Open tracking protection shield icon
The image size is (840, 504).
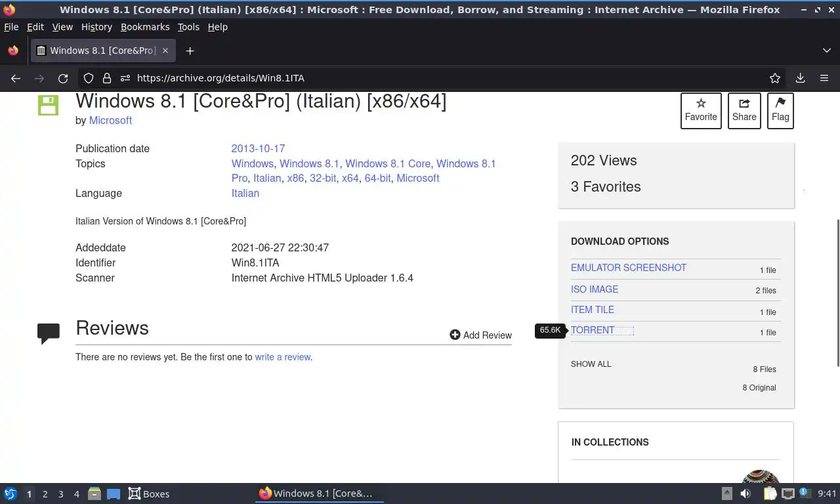click(89, 78)
